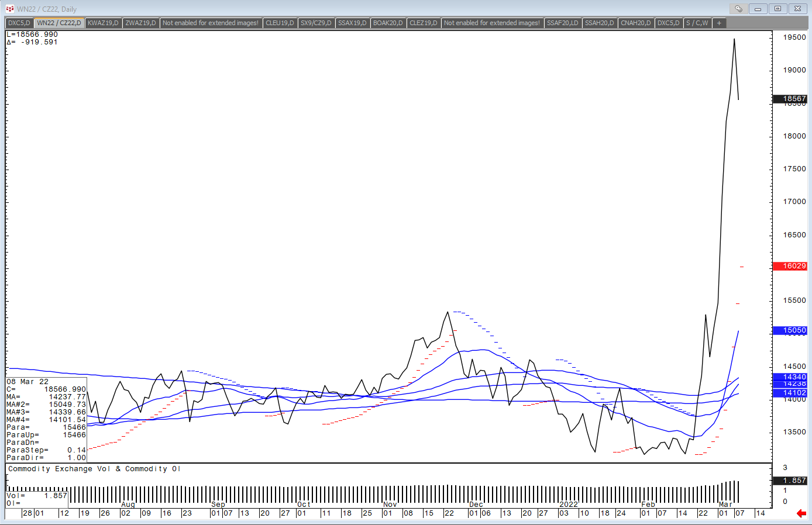The height and width of the screenshot is (525, 812).
Task: Click the MA#2= 15049.73 value
Action: tap(46, 405)
